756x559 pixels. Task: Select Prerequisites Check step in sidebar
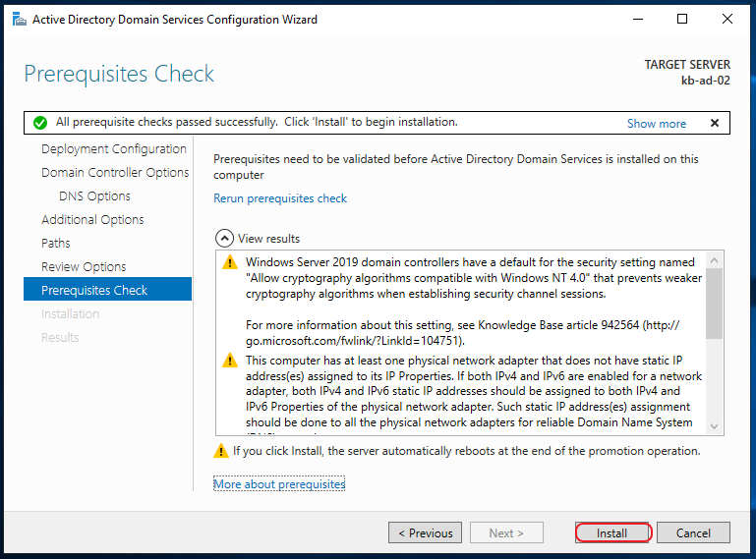107,289
